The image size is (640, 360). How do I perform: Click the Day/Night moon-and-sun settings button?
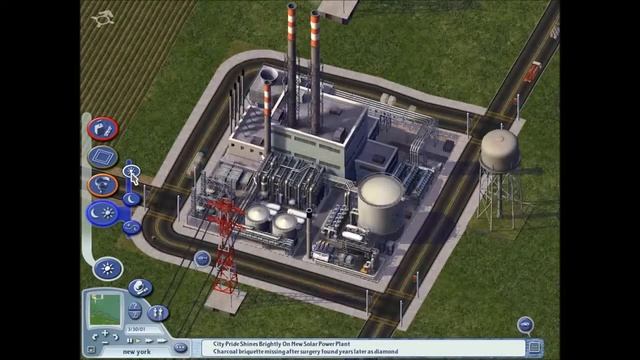[x=103, y=213]
